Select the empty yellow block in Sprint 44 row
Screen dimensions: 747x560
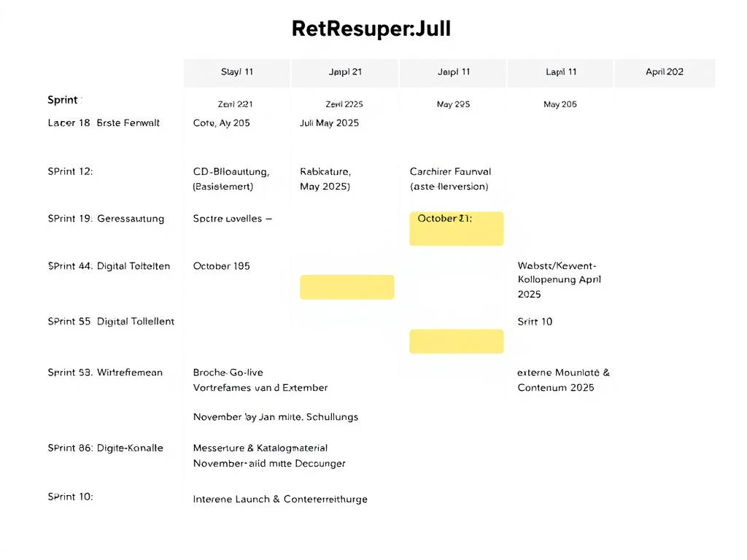[x=347, y=287]
